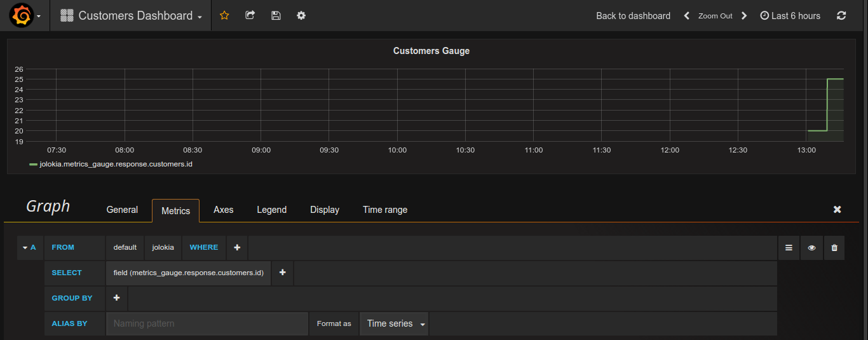Switch to the Metrics tab

pos(175,210)
